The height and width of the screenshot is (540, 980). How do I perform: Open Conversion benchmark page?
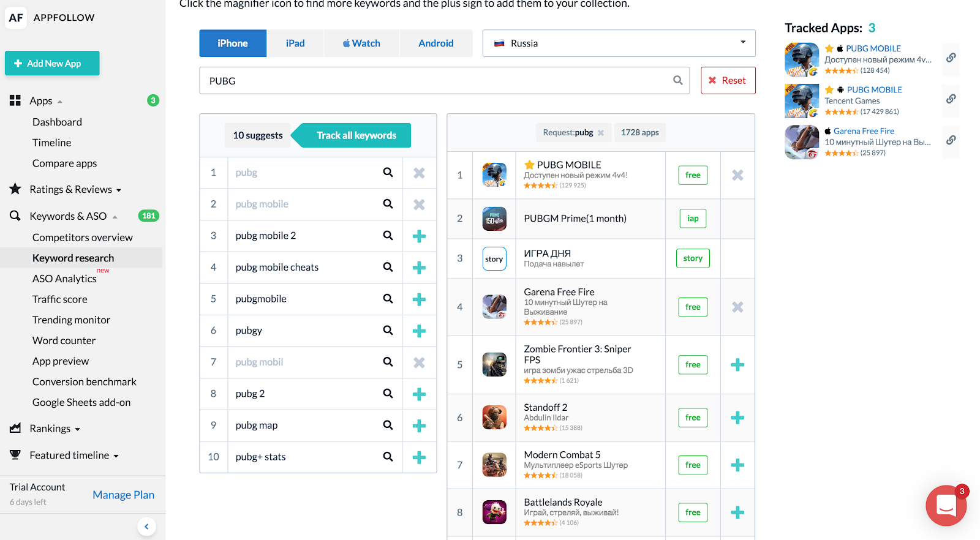coord(85,382)
